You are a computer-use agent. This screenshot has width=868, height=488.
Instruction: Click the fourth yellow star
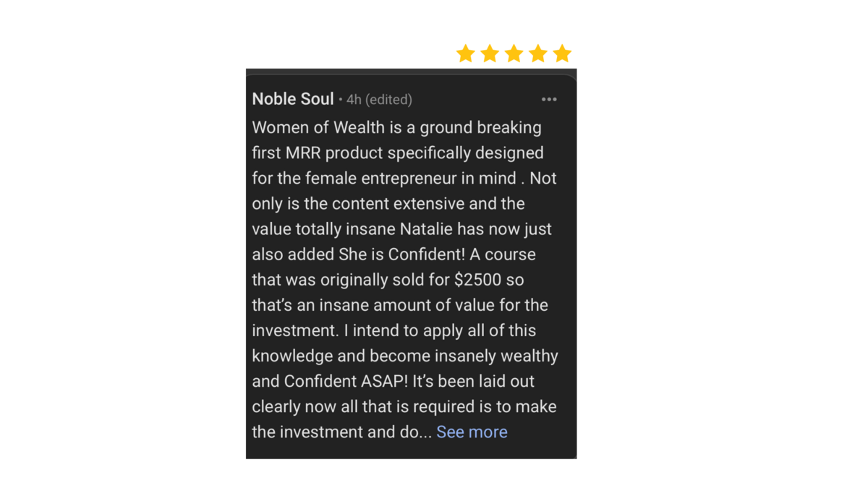coord(537,53)
